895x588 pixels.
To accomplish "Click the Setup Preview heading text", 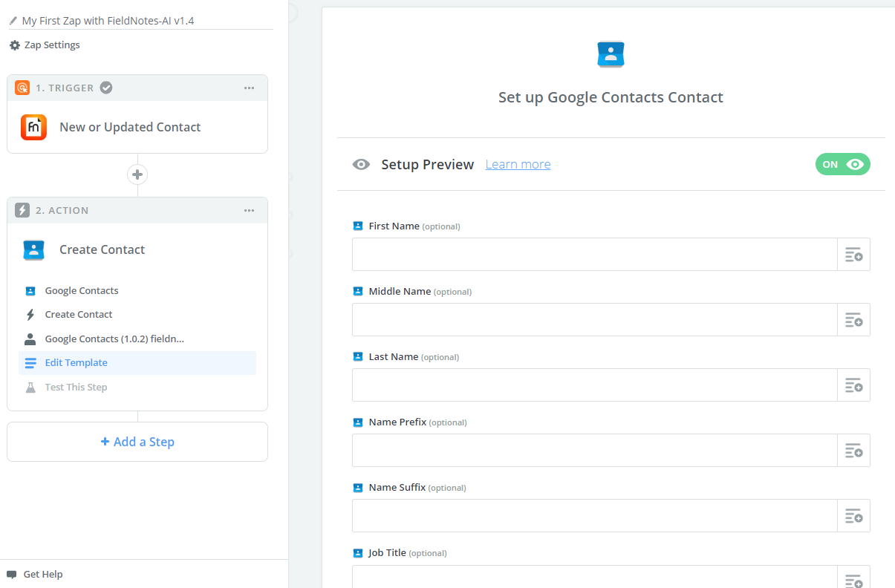I will pyautogui.click(x=428, y=165).
